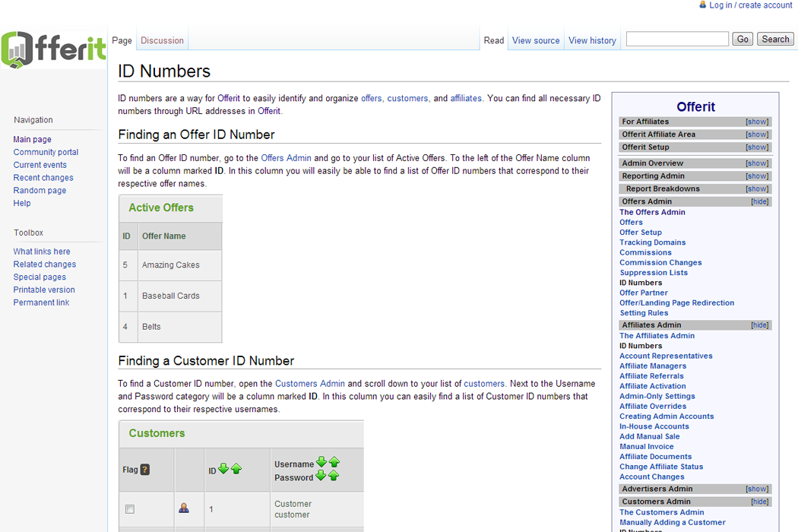Open the View history tab
The height and width of the screenshot is (532, 798).
pyautogui.click(x=592, y=41)
